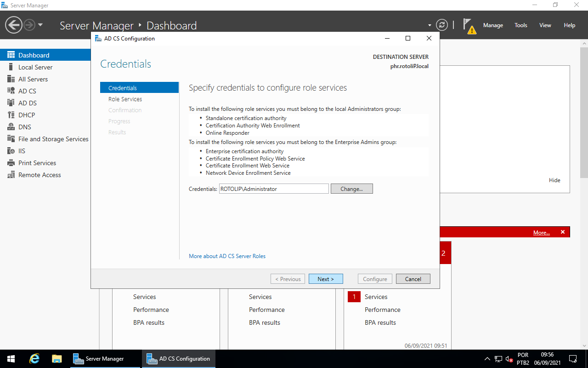
Task: Show hidden system tray icons
Action: (487, 358)
